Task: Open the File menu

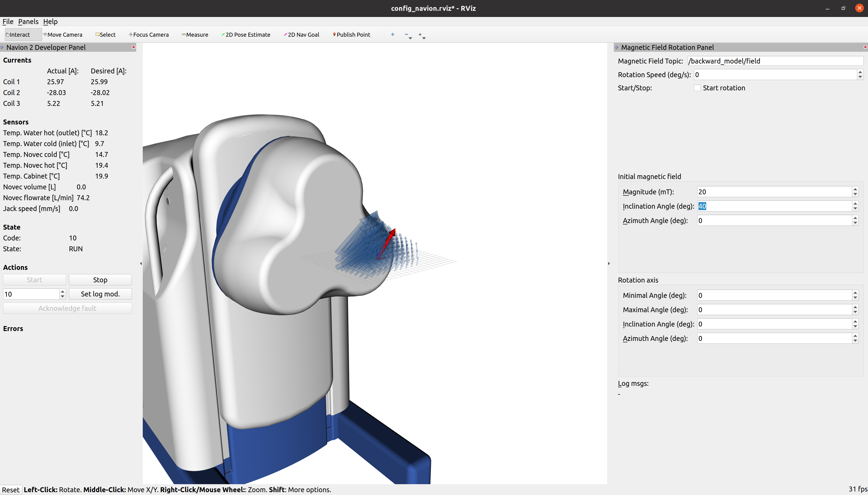Action: [8, 21]
